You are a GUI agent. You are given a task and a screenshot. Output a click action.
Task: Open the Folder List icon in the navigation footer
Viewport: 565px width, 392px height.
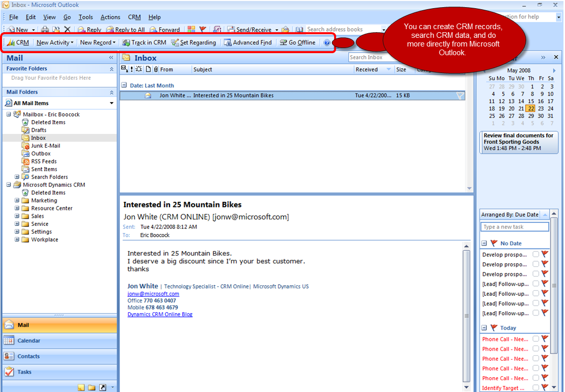tap(92, 387)
